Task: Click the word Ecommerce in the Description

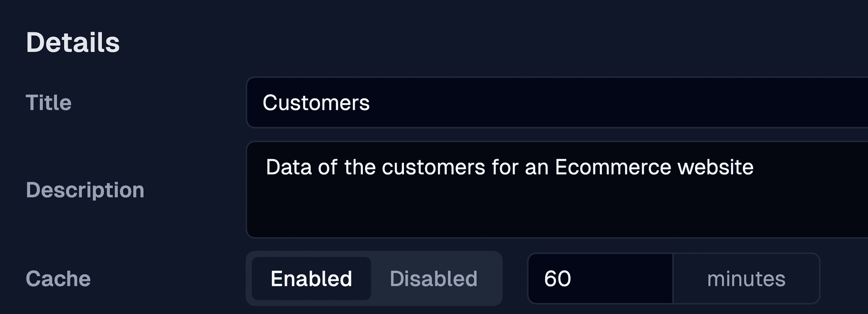Action: point(613,167)
